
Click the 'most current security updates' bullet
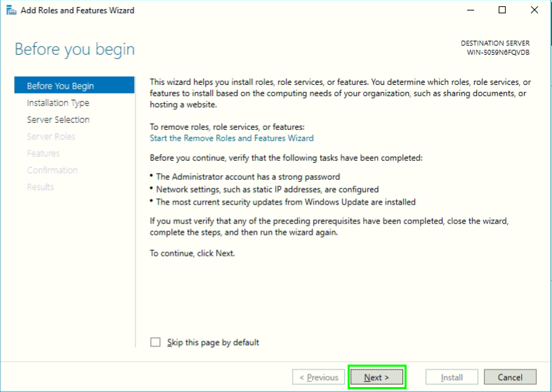coord(286,202)
